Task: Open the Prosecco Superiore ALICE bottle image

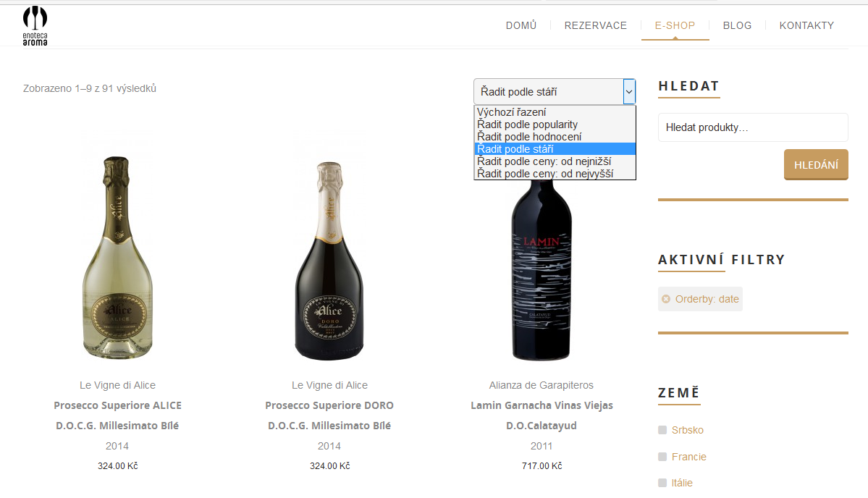Action: point(117,258)
